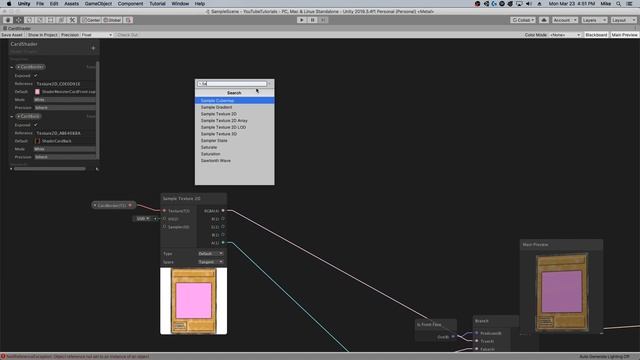
Task: Open the Tutorial menu
Action: coord(157,4)
